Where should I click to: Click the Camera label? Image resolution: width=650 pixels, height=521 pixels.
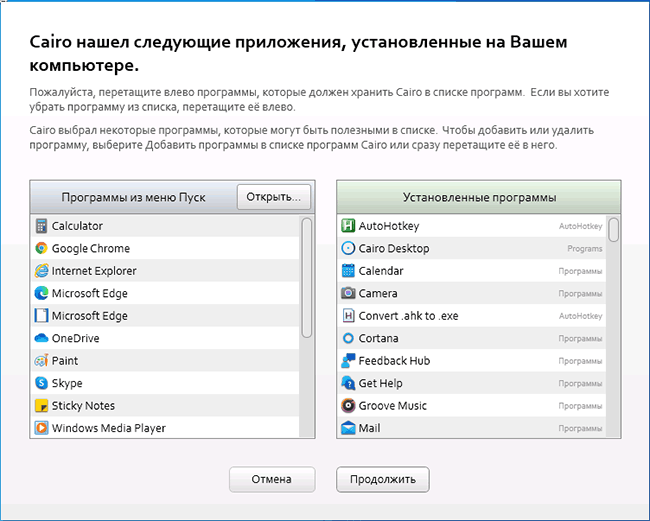(x=378, y=293)
